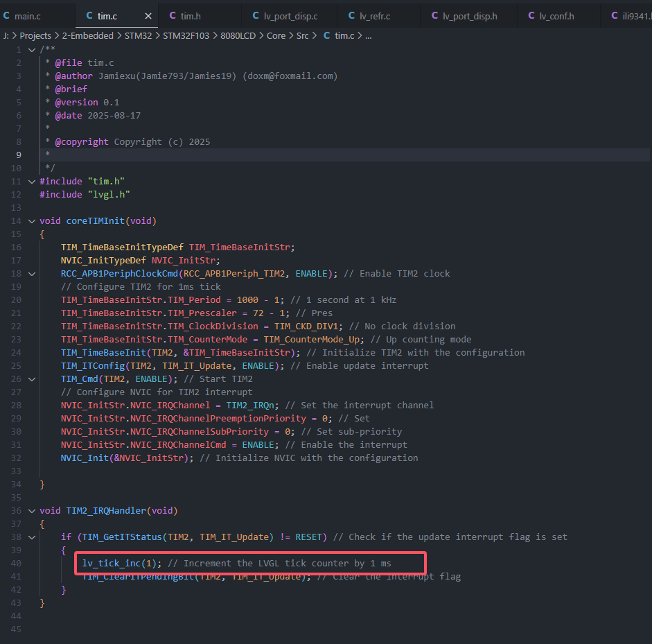Viewport: 652px width, 644px height.
Task: Click the TIM_TimeBaseInit function call
Action: [x=103, y=353]
